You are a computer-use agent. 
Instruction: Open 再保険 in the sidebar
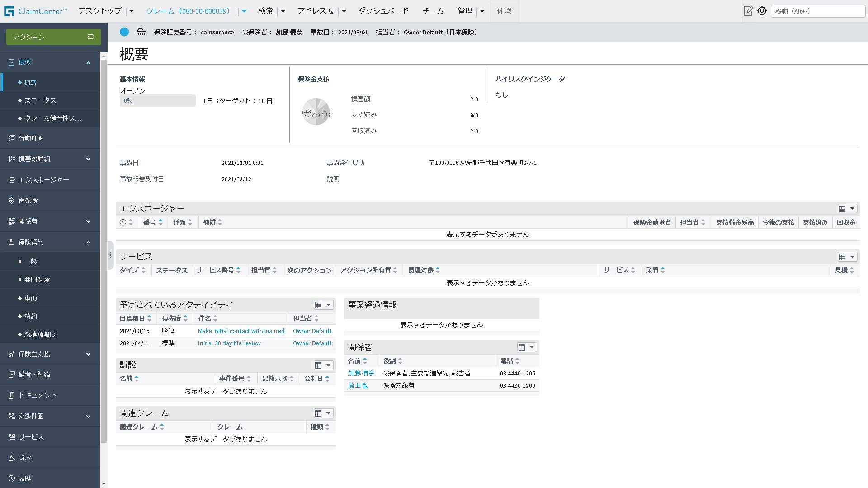coord(28,201)
